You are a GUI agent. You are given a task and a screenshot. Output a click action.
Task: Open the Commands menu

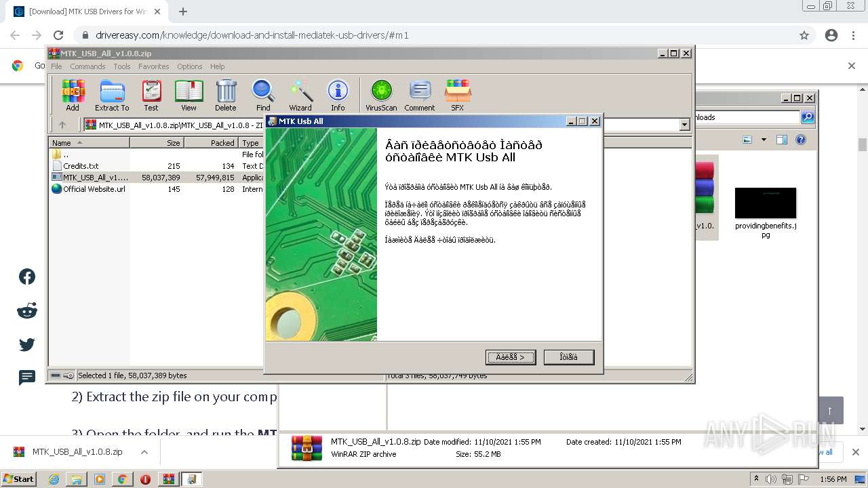(87, 66)
